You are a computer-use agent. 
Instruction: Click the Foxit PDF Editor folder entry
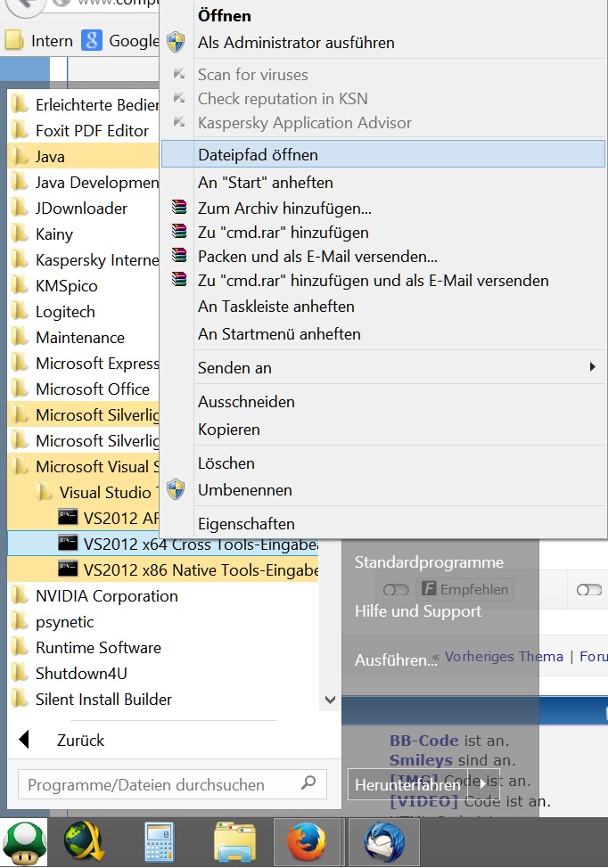coord(83,131)
